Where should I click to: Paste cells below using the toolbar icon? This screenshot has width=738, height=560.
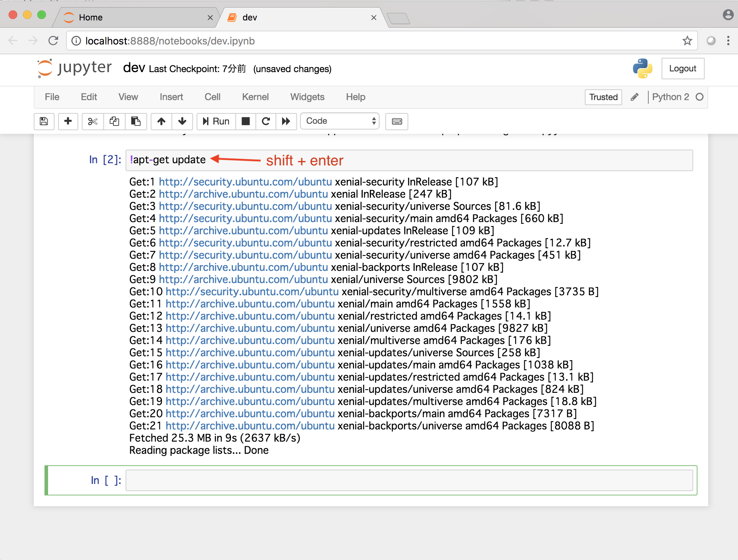tap(136, 121)
